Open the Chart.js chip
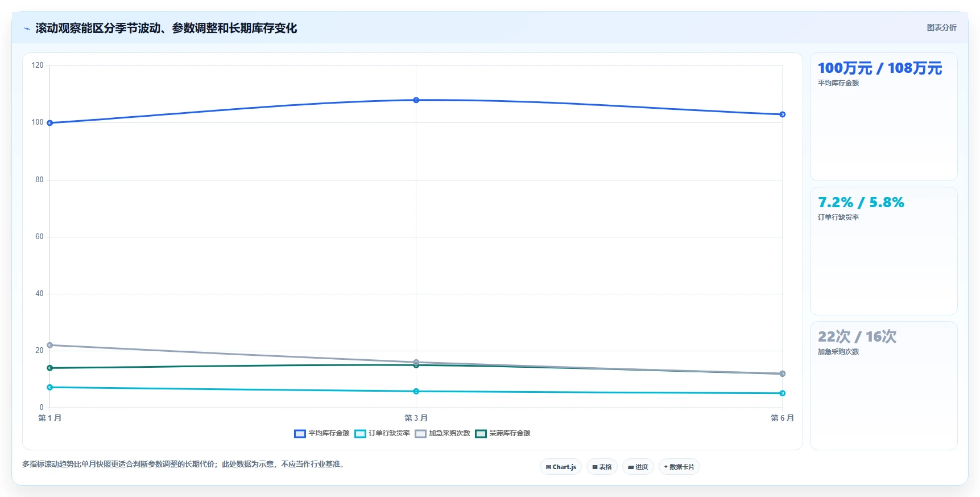The image size is (980, 497). point(561,467)
